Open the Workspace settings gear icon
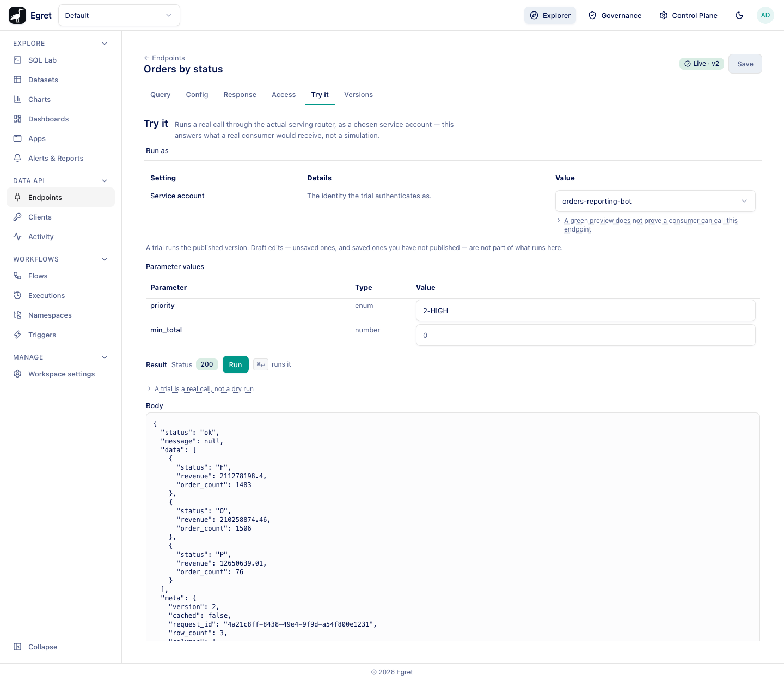784x681 pixels. [x=17, y=374]
